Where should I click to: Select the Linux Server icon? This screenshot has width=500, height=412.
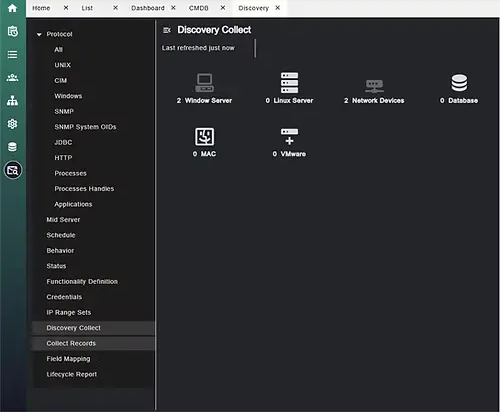[289, 82]
